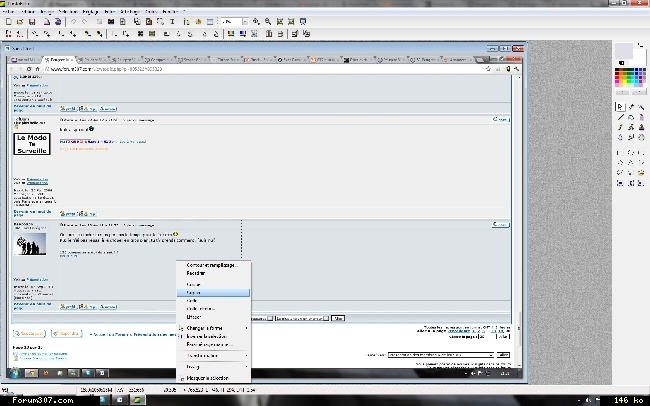Click Recadrer in the context menu

pyautogui.click(x=196, y=273)
